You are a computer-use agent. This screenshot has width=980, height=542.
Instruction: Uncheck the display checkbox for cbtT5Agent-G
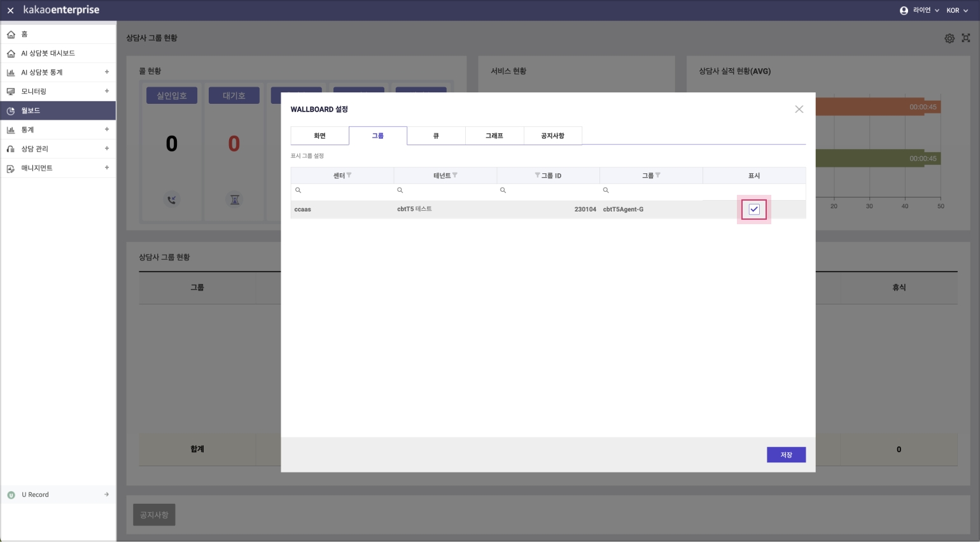point(754,210)
